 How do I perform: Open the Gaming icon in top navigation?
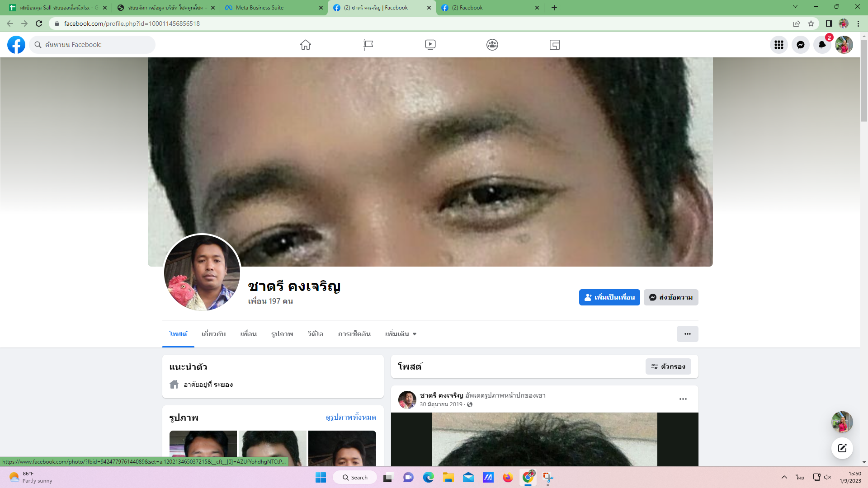tap(555, 45)
